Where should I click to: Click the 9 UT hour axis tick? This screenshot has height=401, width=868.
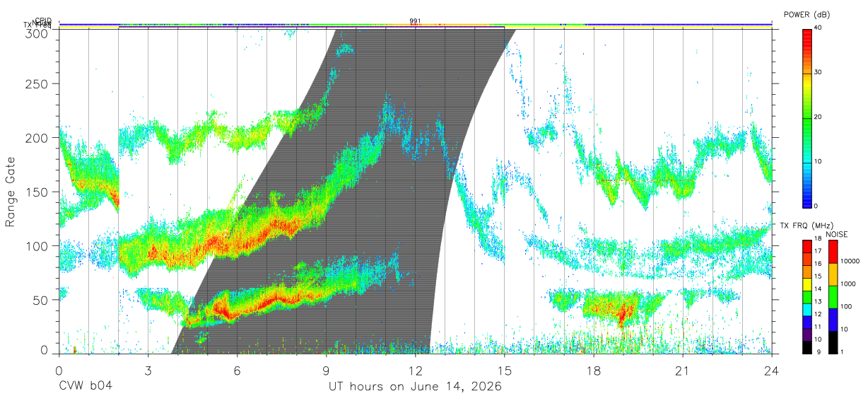point(327,370)
